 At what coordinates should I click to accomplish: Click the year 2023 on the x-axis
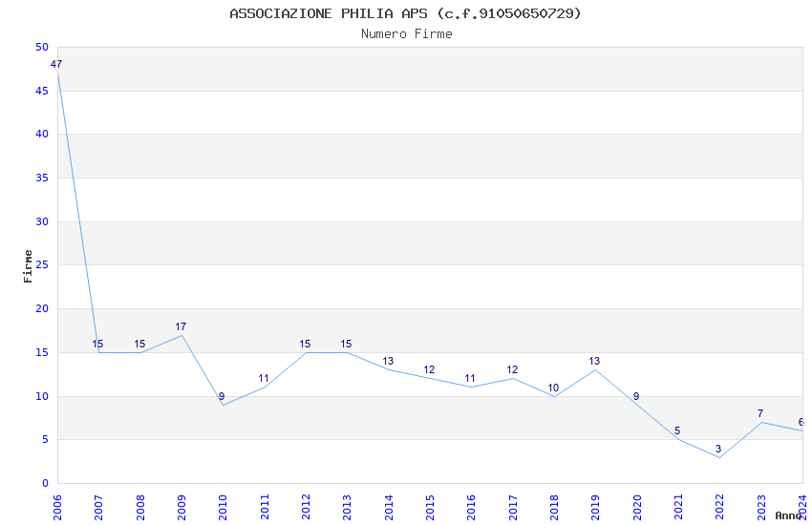coord(761,508)
